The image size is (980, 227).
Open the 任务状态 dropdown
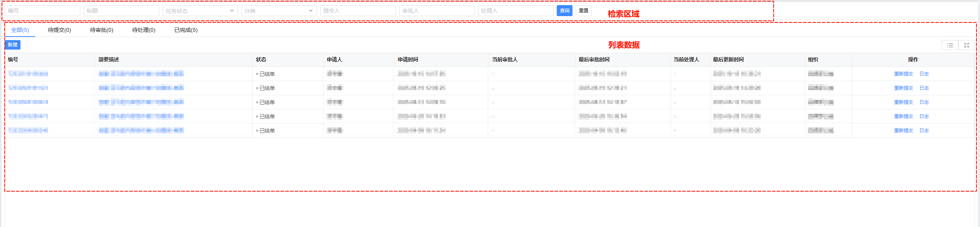tap(200, 11)
